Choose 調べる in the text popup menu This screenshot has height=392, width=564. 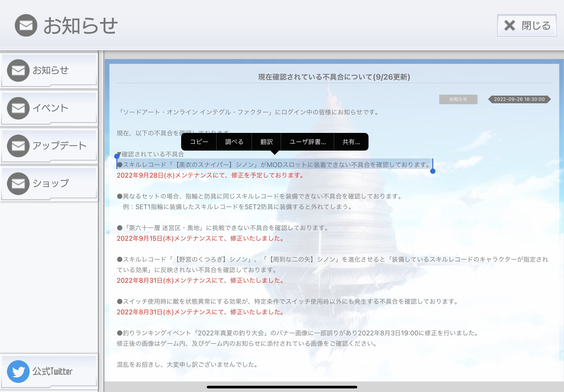pyautogui.click(x=234, y=142)
